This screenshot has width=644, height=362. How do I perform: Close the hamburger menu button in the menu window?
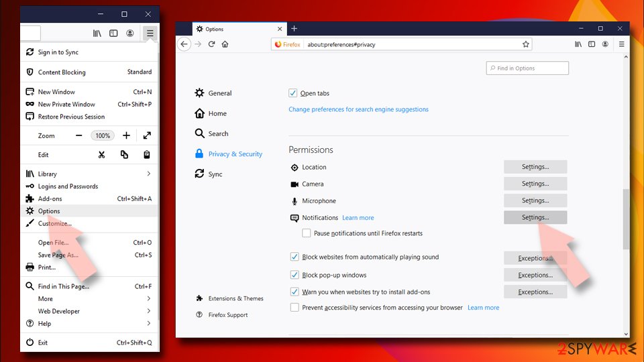150,34
